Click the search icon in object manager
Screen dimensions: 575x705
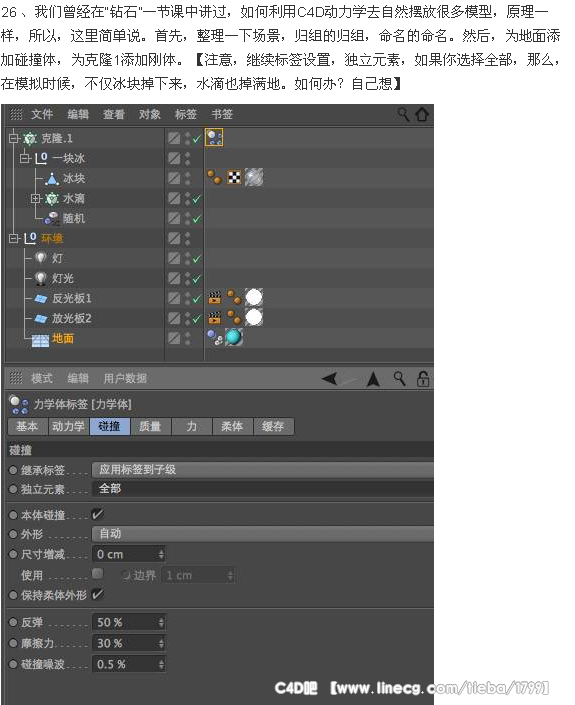coord(403,115)
